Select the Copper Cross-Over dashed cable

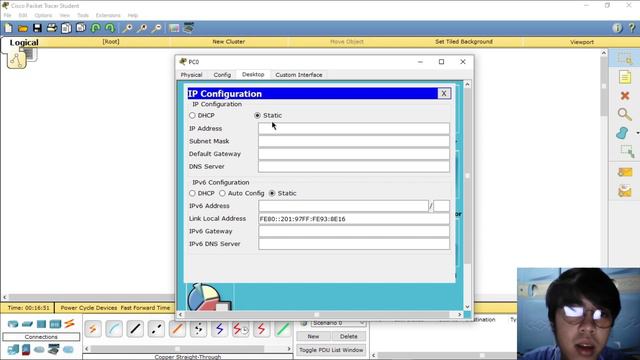point(156,329)
